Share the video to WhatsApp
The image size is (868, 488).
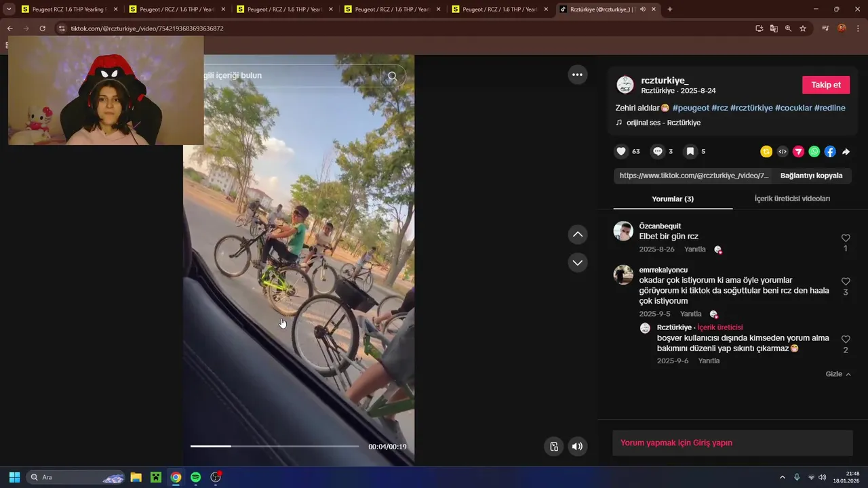coord(814,152)
